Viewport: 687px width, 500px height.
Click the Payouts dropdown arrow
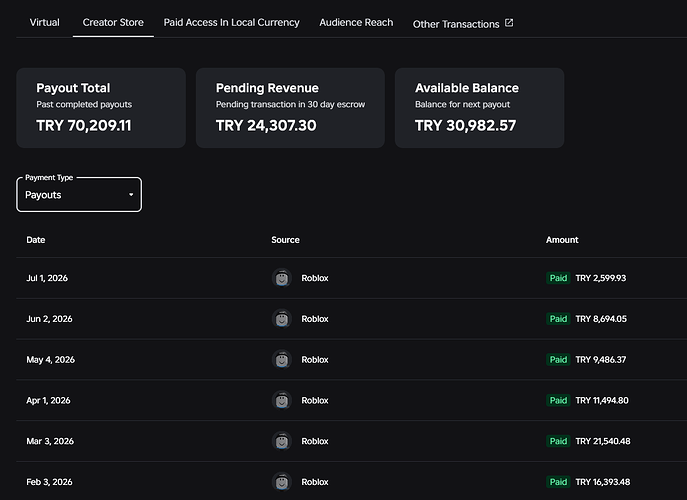131,195
